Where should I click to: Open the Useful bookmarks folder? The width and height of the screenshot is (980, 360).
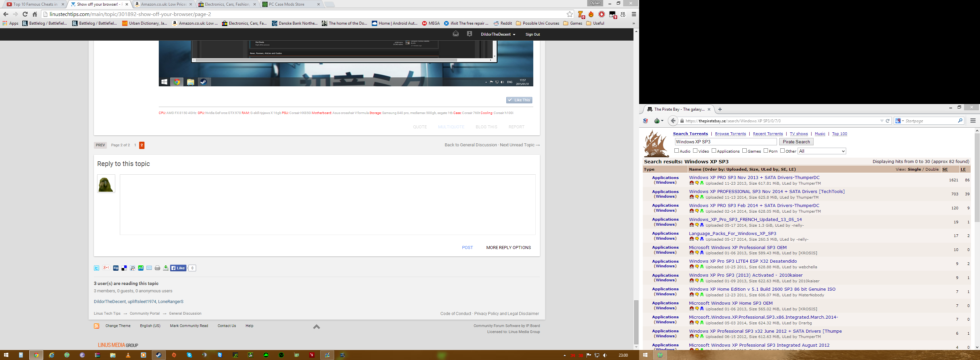596,23
